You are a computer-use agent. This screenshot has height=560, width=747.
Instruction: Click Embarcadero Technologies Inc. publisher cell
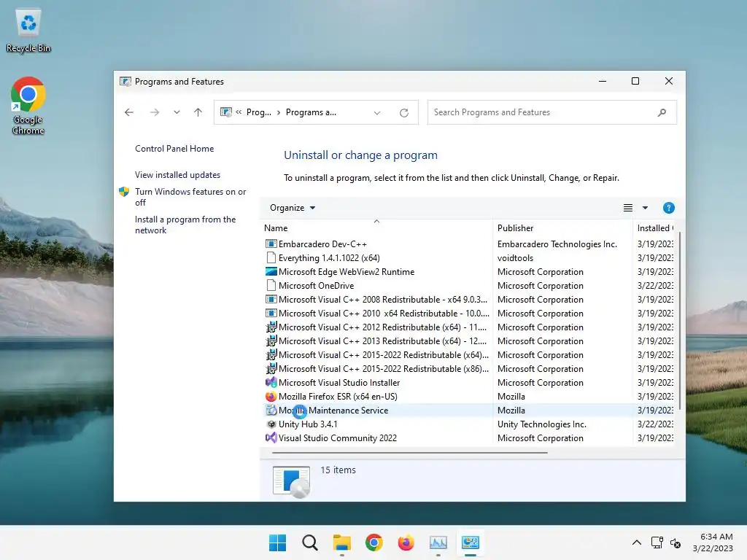point(557,244)
